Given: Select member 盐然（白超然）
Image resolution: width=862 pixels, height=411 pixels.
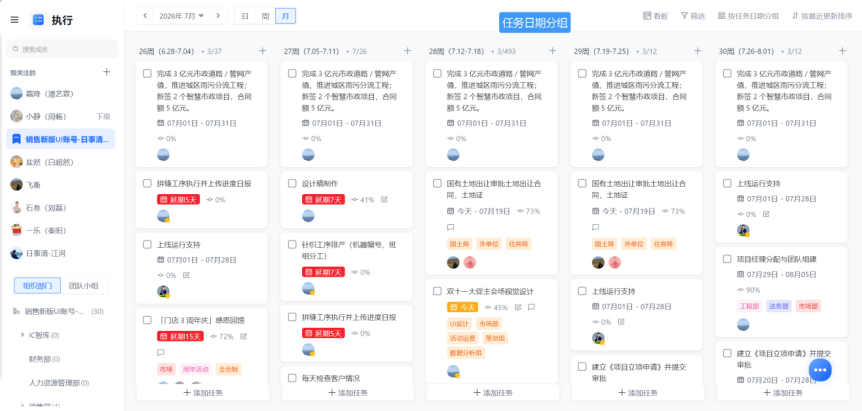Looking at the screenshot, I should pos(60,162).
